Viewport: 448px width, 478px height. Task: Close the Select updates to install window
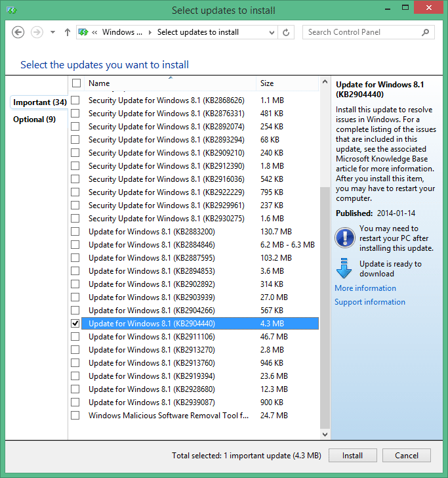click(429, 8)
